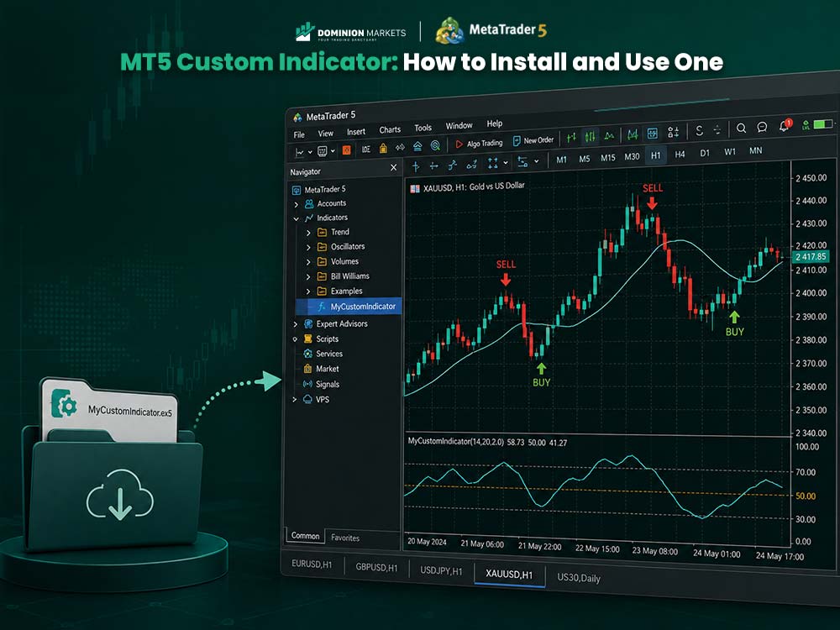Viewport: 840px width, 630px height.
Task: Switch to the GBPUSD,H1 chart tab
Action: pyautogui.click(x=376, y=567)
